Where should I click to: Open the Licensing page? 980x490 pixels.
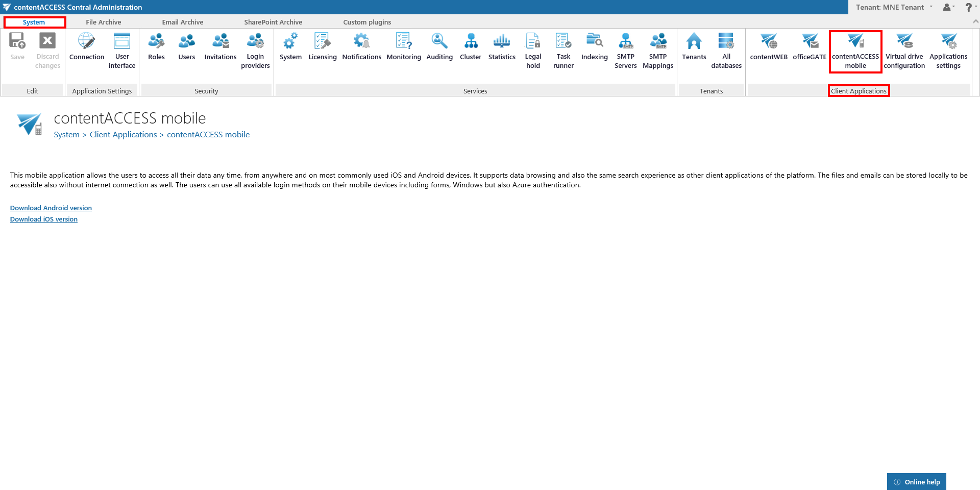(x=323, y=47)
